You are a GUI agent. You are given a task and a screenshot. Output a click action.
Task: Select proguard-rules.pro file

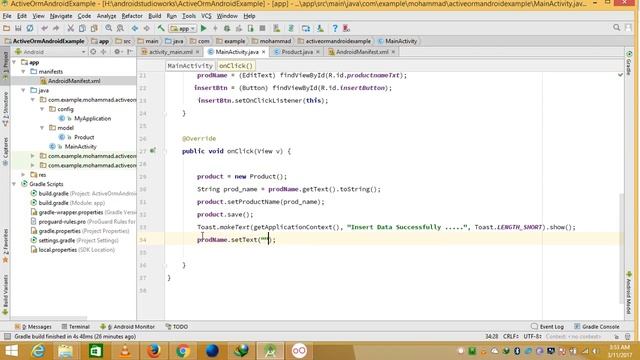click(62, 222)
